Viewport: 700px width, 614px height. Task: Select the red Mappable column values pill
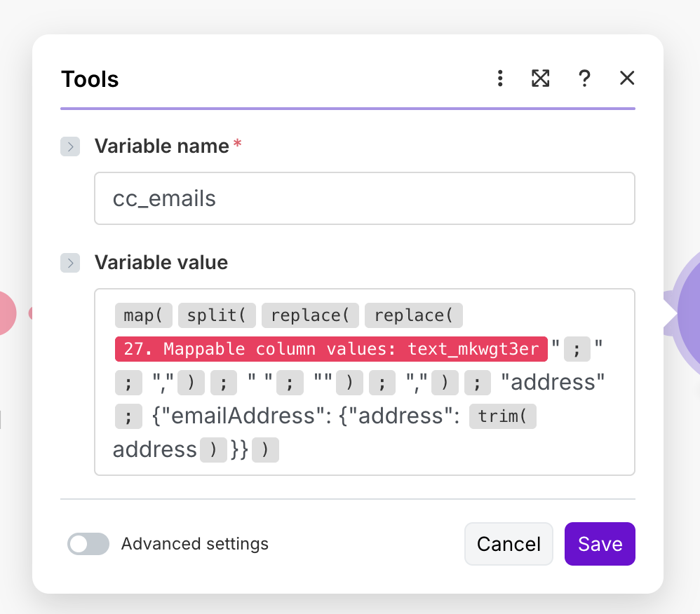point(331,349)
